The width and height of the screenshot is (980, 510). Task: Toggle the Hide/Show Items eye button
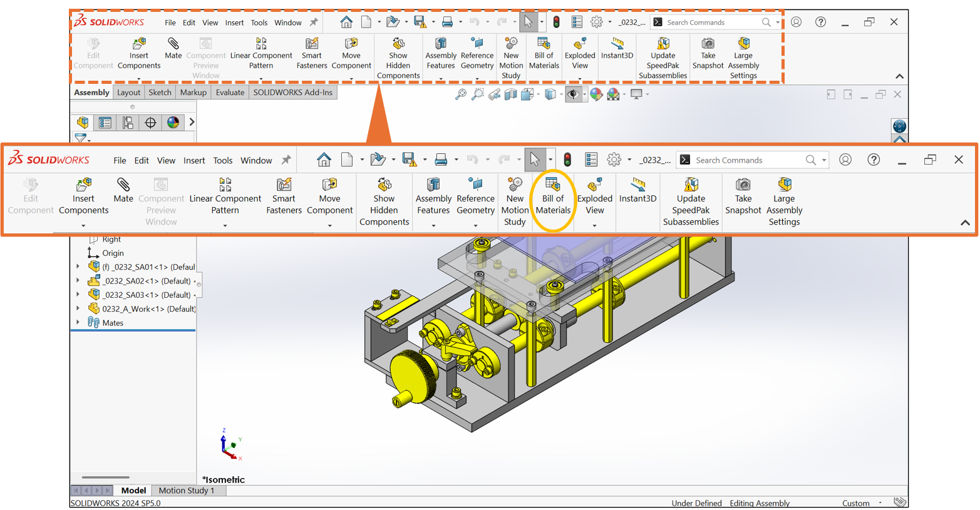(573, 94)
